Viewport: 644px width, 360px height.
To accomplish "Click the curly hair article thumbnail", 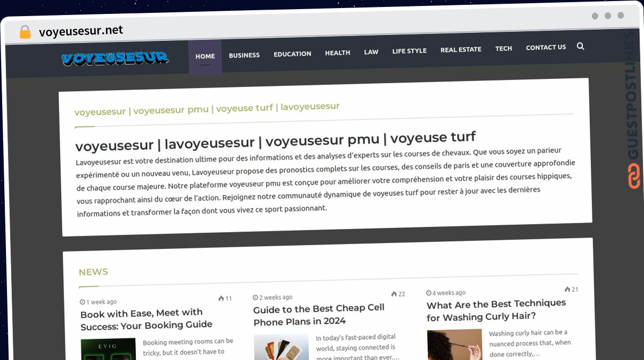I will (455, 344).
